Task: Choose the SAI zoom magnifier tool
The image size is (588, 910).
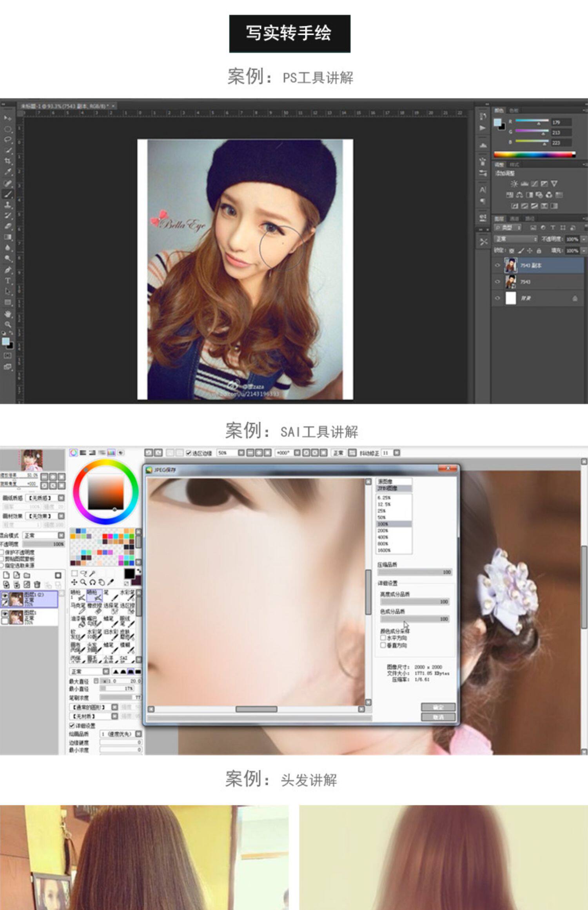Action: [83, 582]
